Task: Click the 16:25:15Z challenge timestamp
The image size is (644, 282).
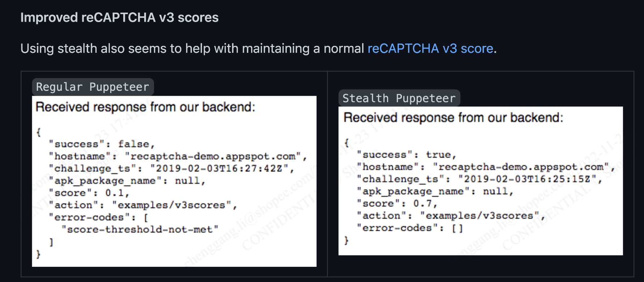Action: click(x=527, y=179)
